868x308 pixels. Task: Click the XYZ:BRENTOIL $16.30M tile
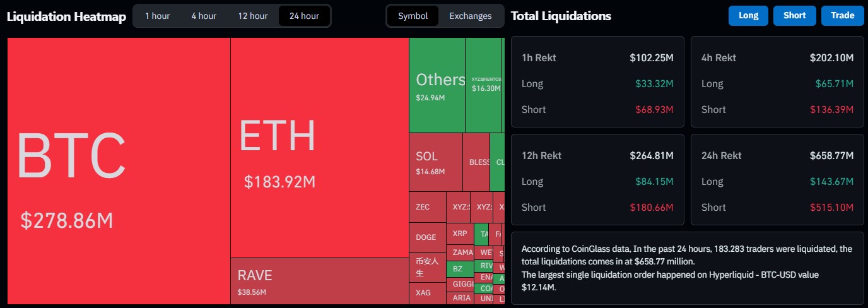pyautogui.click(x=483, y=85)
